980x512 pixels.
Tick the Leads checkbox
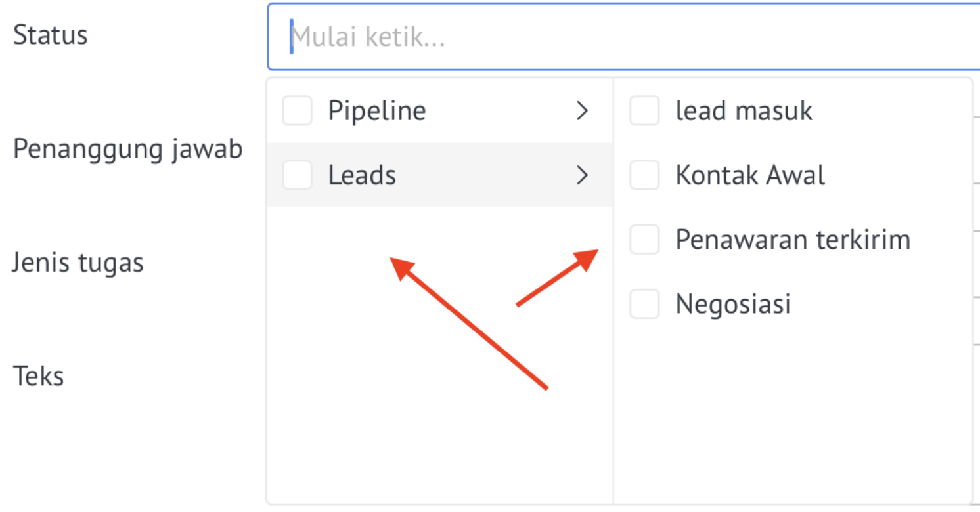[297, 175]
